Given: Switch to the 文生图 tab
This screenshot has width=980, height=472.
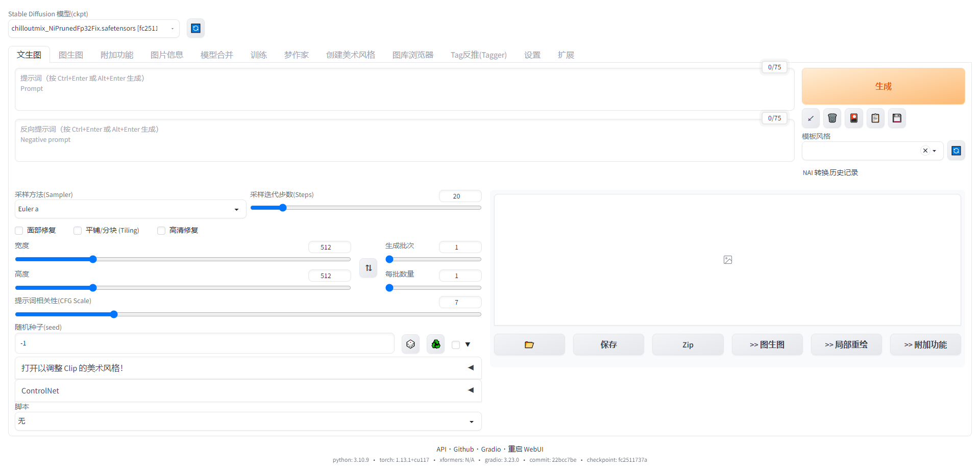Looking at the screenshot, I should pyautogui.click(x=29, y=55).
